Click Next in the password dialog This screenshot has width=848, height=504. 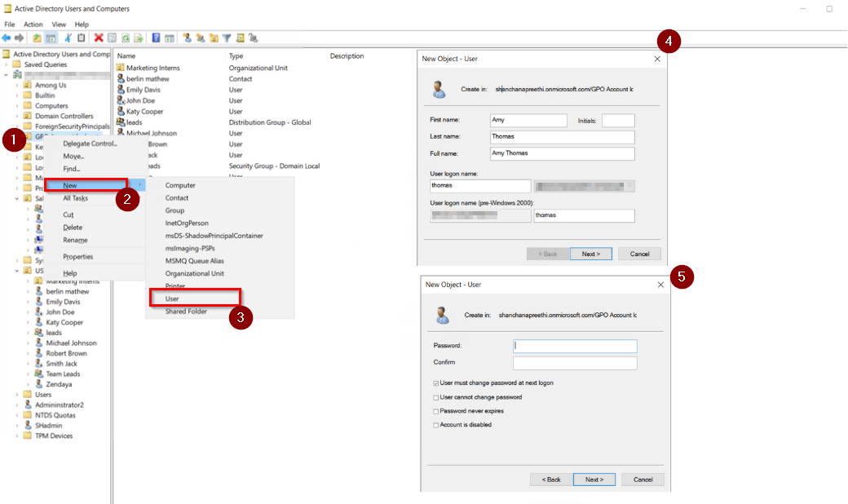594,480
